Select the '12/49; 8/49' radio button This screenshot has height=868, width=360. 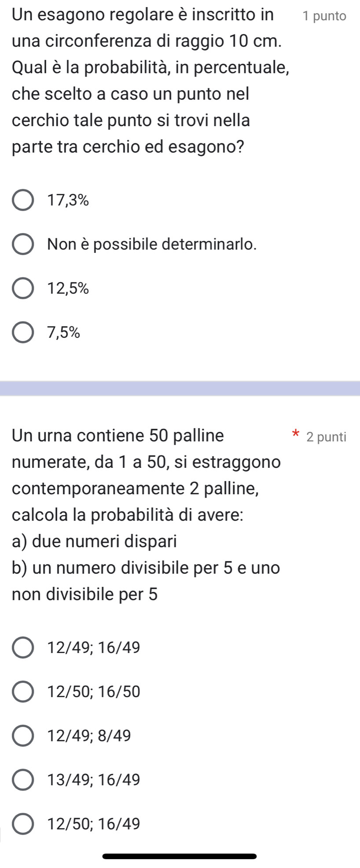point(23,736)
